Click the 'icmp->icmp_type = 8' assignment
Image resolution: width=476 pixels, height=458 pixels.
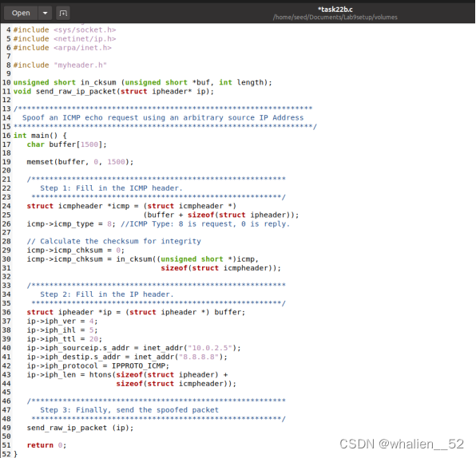[71, 224]
